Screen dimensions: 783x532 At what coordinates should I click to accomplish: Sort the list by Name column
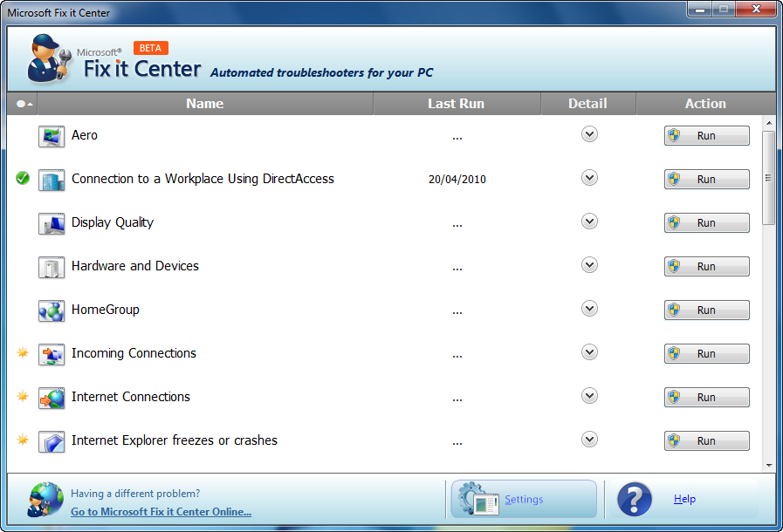tap(205, 104)
